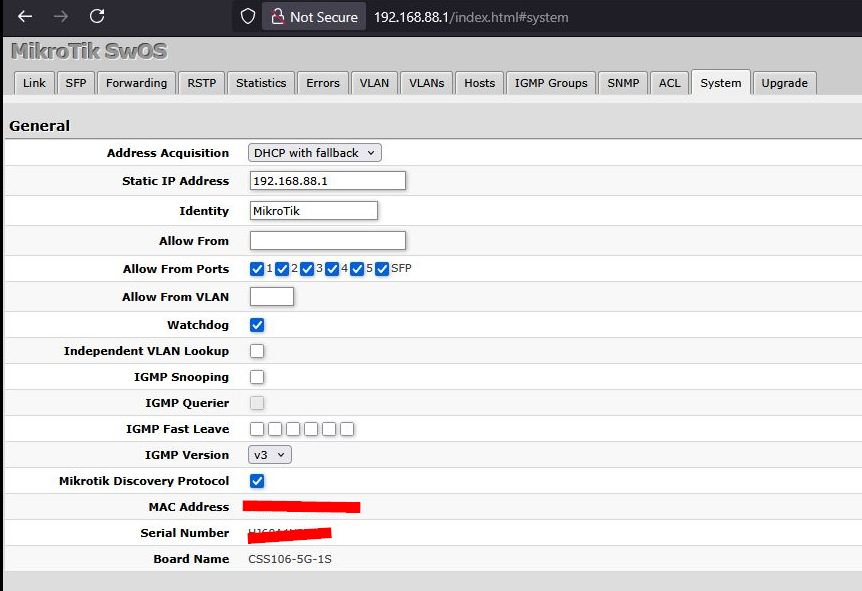Open the Statistics tab
The width and height of the screenshot is (862, 591).
pos(261,83)
